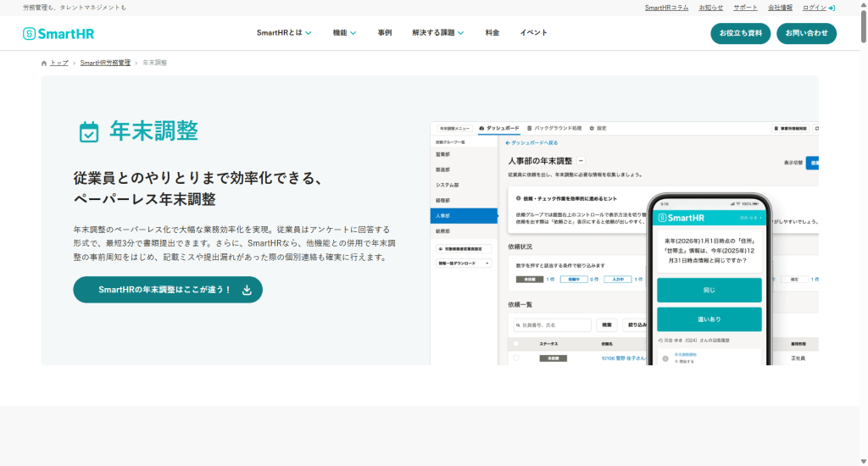Click the 労務管理も、タレントマネジメントも tagline
The width and height of the screenshot is (868, 466).
point(75,8)
